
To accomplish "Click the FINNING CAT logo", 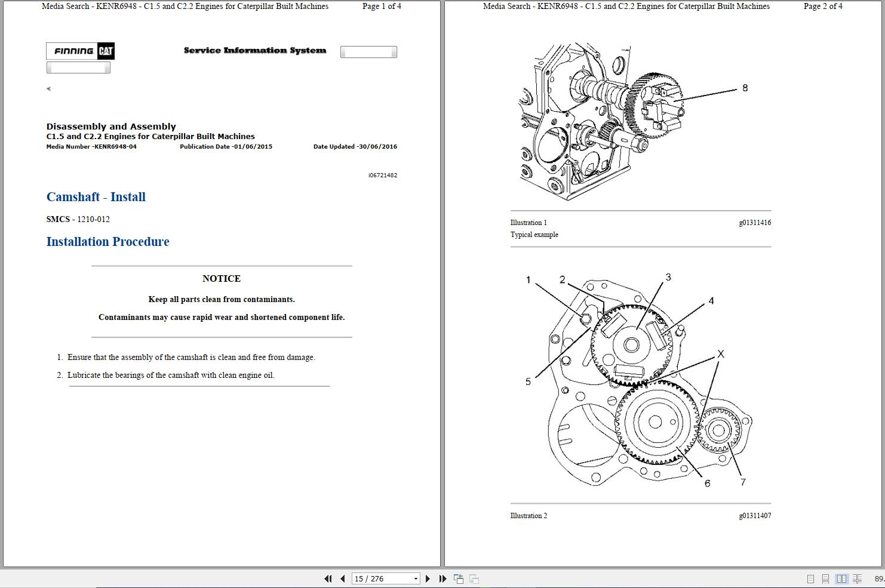I will point(80,51).
